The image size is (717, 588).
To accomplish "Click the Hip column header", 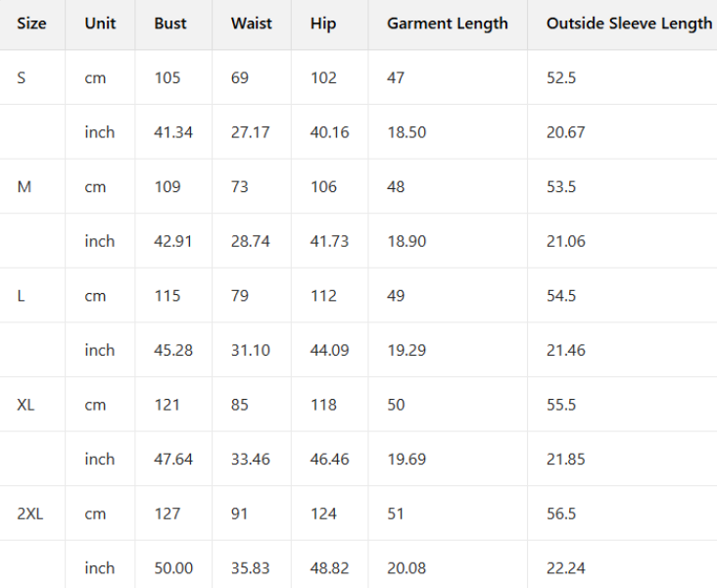I will coord(323,24).
